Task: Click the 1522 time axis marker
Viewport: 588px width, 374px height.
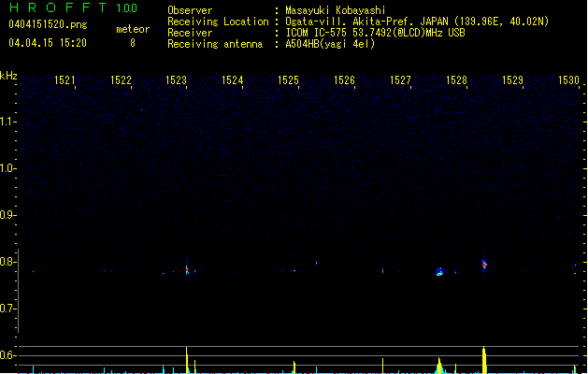Action: 121,79
